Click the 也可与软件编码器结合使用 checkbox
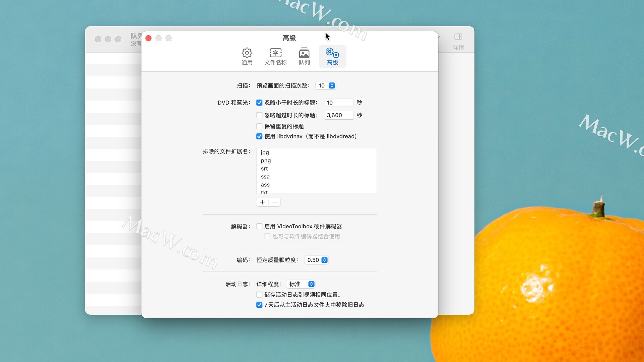This screenshot has width=644, height=362. coord(267,236)
